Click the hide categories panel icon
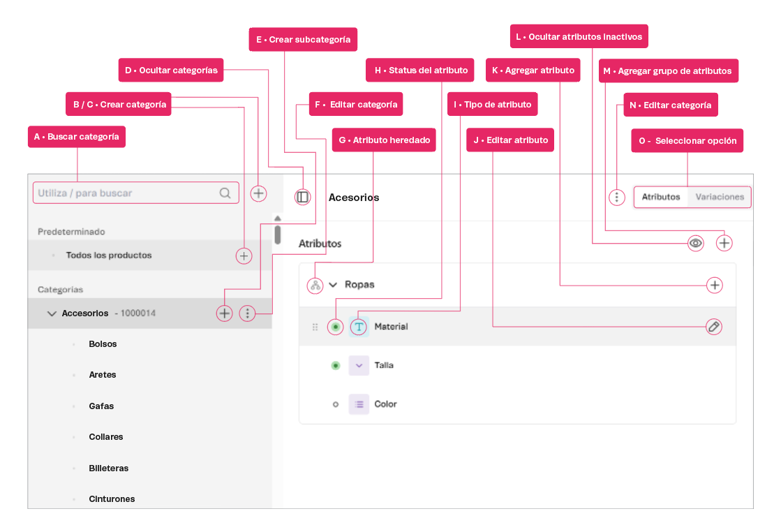The height and width of the screenshot is (532, 781). pyautogui.click(x=303, y=196)
